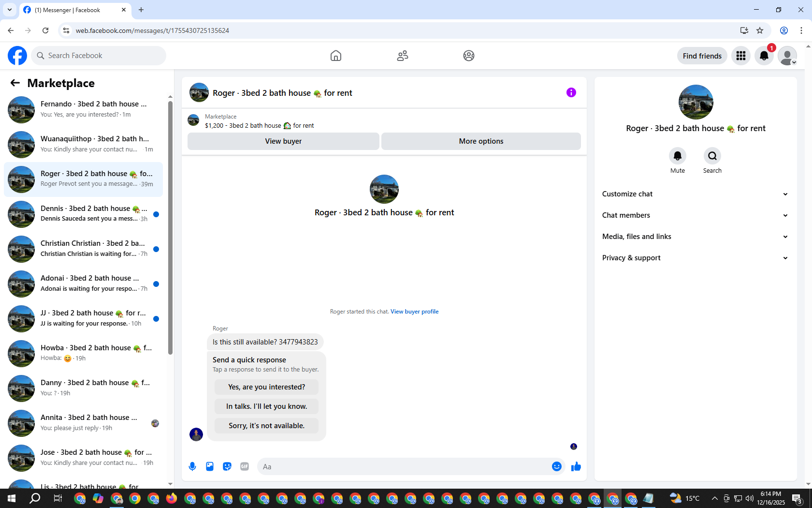Open Dennis conversation

[83, 214]
